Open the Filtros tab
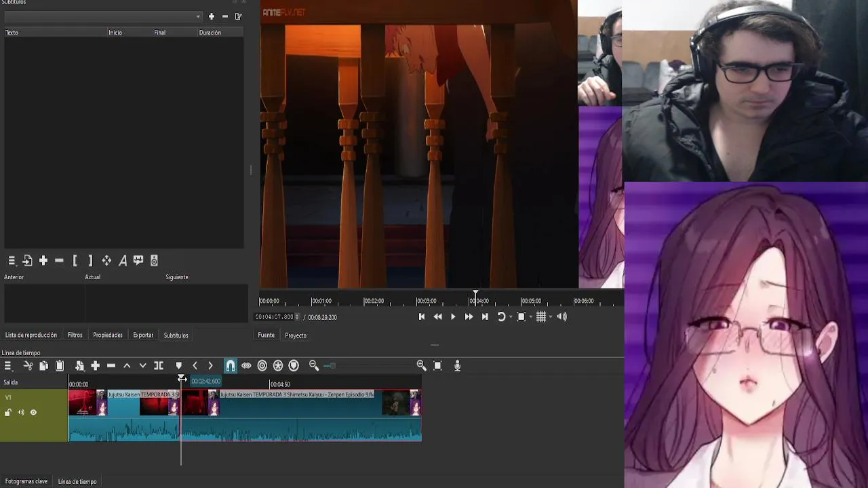This screenshot has height=488, width=868. click(75, 335)
